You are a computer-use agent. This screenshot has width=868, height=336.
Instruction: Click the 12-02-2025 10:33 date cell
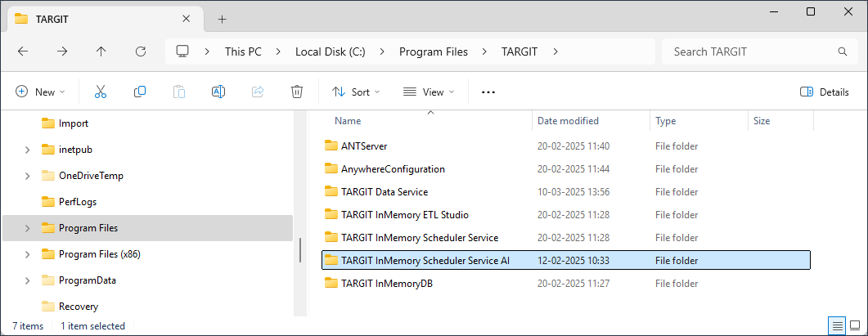[573, 260]
